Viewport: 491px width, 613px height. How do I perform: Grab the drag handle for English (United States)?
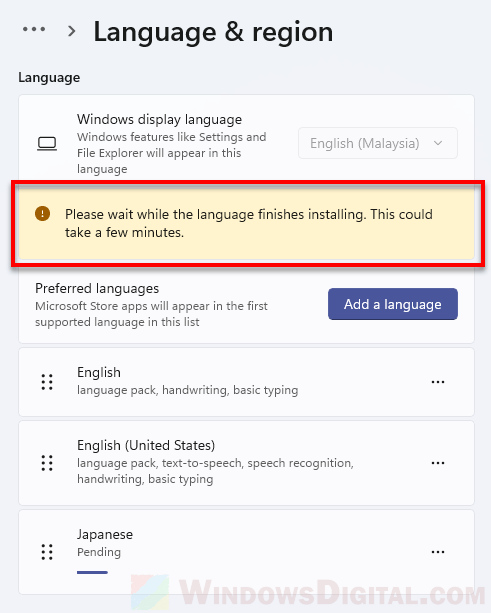[x=47, y=463]
